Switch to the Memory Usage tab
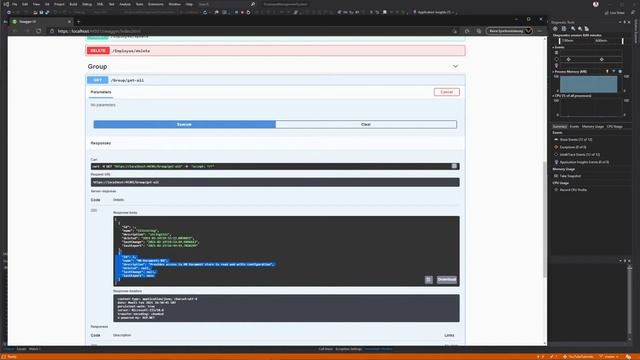The width and height of the screenshot is (640, 360). pos(593,127)
